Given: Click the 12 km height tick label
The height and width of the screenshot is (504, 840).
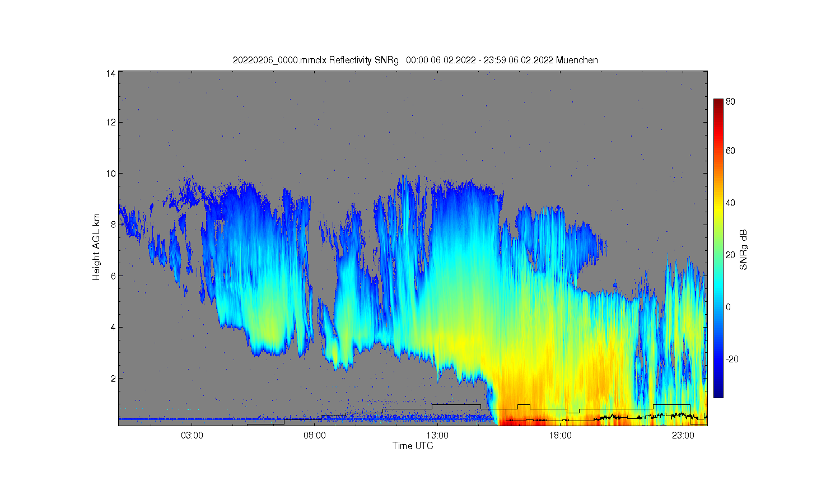Looking at the screenshot, I should pyautogui.click(x=111, y=122).
